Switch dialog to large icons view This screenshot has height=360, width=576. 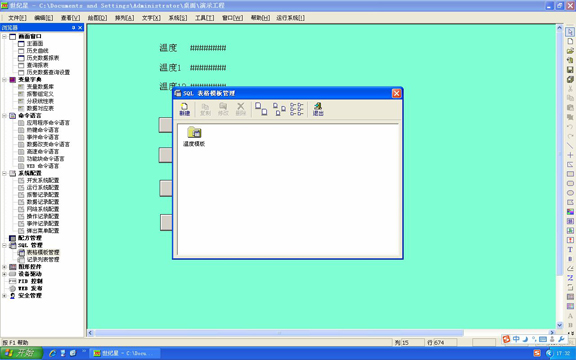pos(261,109)
